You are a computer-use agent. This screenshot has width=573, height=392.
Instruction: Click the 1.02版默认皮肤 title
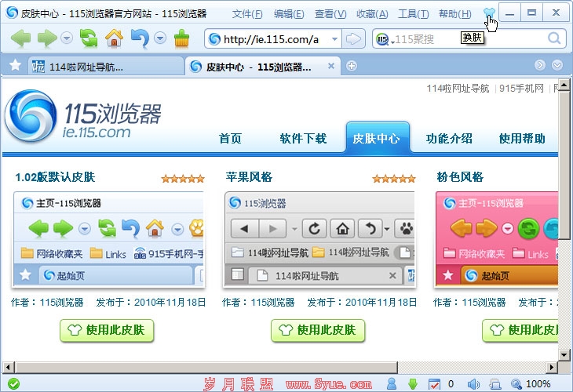(55, 177)
